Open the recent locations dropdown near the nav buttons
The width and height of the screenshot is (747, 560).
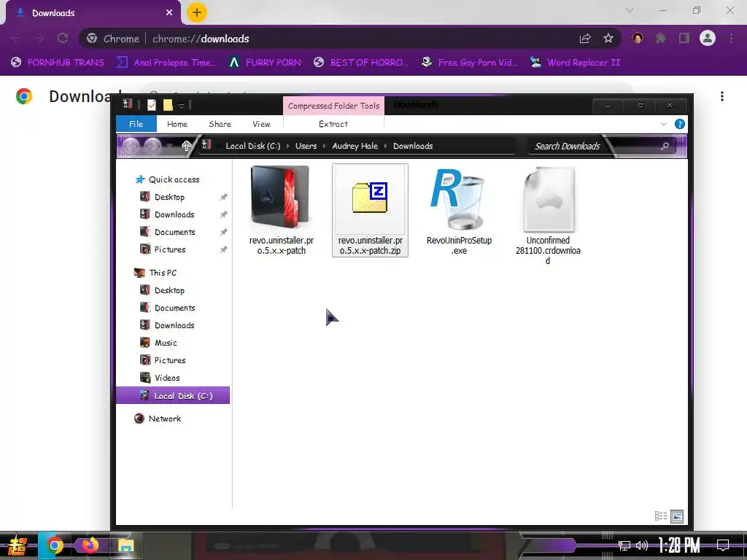169,146
